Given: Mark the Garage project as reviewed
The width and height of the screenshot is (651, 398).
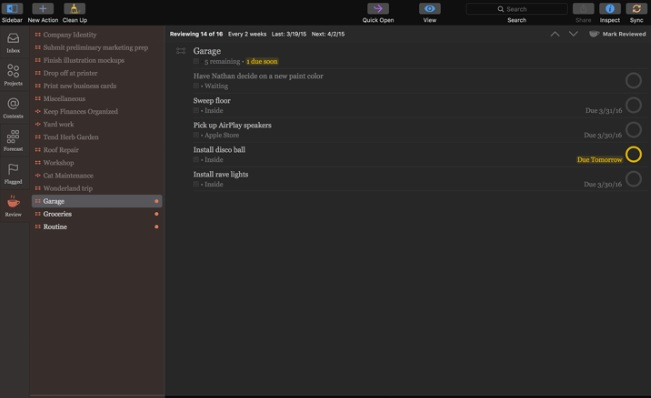Looking at the screenshot, I should [618, 34].
